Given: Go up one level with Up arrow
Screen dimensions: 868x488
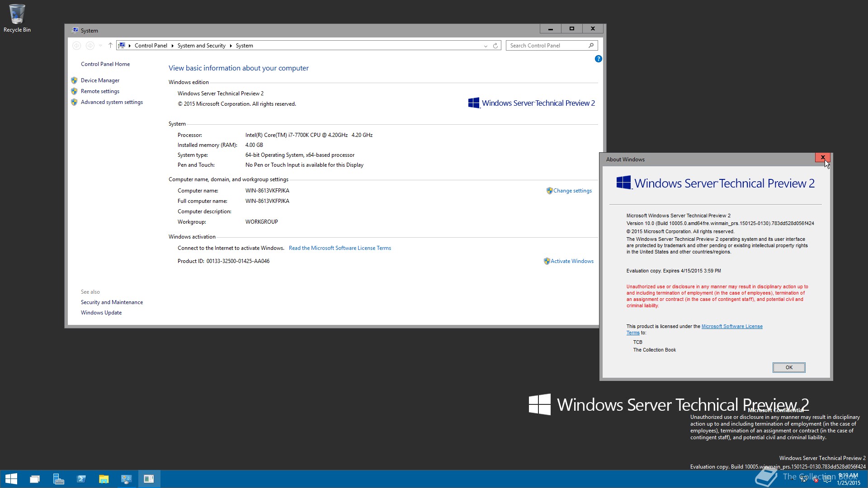Looking at the screenshot, I should pyautogui.click(x=110, y=46).
